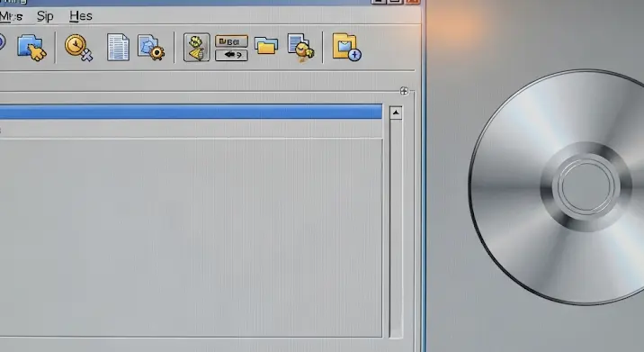Open the Hes menu
The image size is (644, 352).
pos(81,16)
